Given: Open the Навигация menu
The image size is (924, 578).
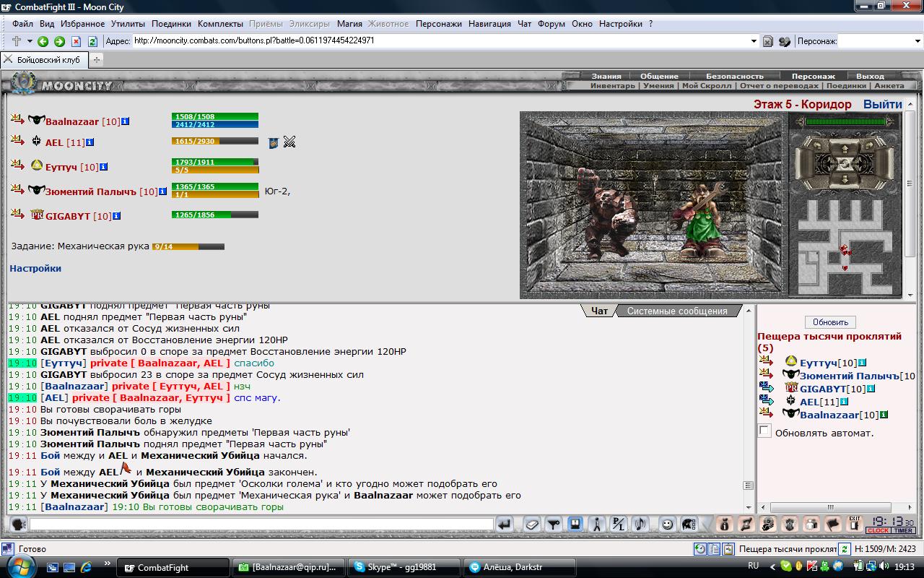Looking at the screenshot, I should coord(489,24).
